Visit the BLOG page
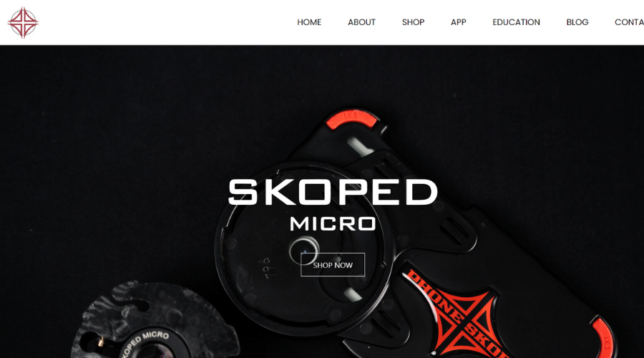Viewport: 644px width, 358px height. tap(577, 22)
